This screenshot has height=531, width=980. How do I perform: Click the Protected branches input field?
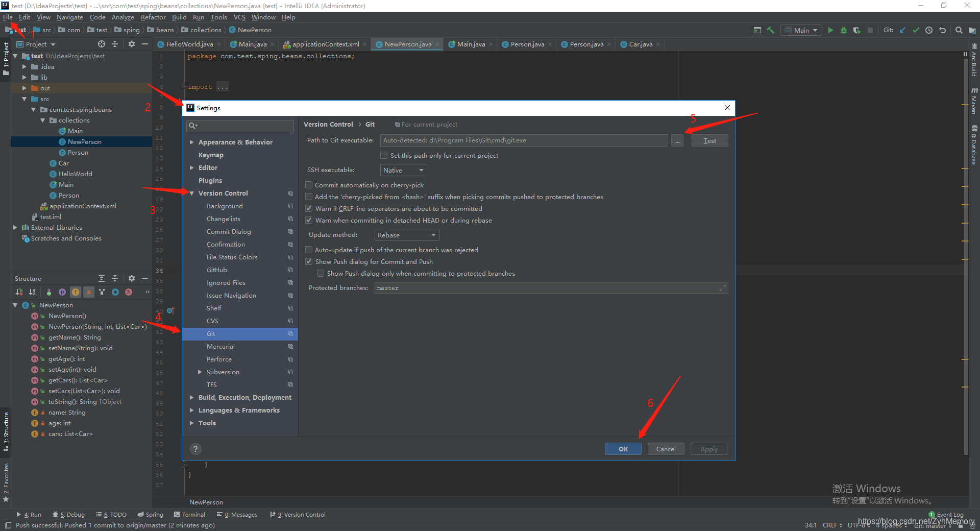tap(551, 288)
